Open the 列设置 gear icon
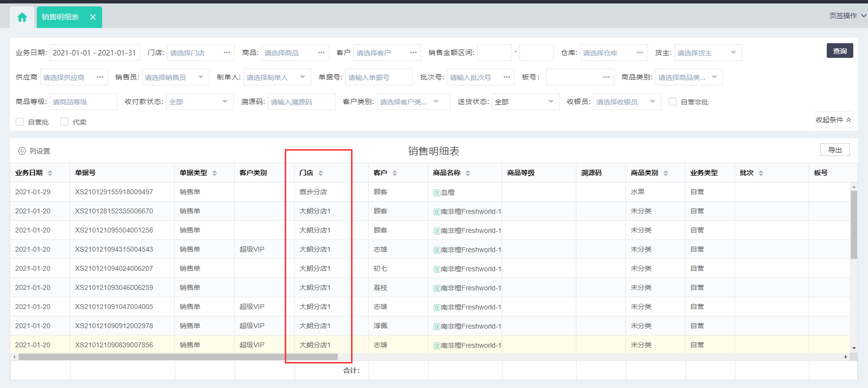The width and height of the screenshot is (868, 388). point(22,151)
